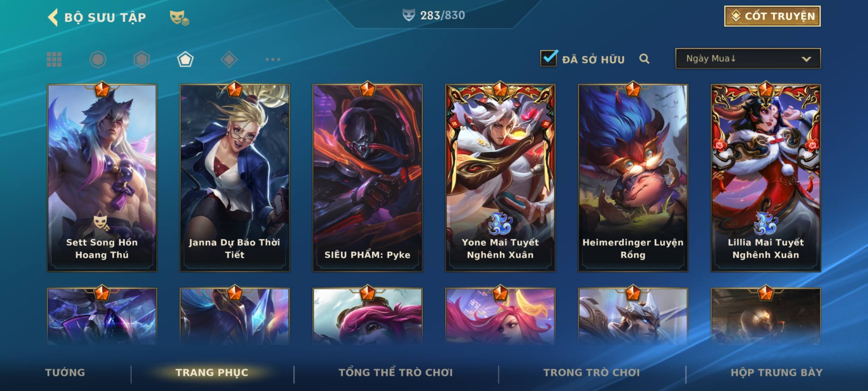Screen dimensions: 868x391
Task: Open the Trong Trò Chơi tab
Action: click(x=592, y=373)
